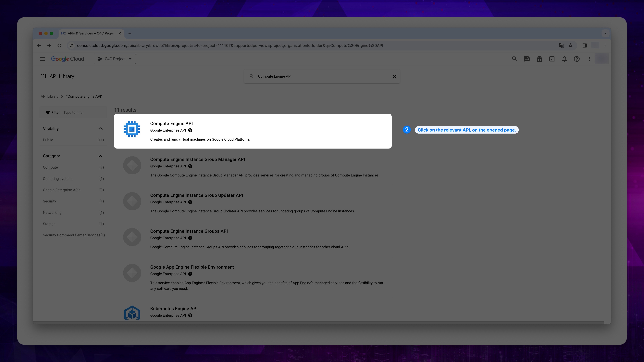Click the site information icon in address bar
Screen dimensions: 644x362
click(71, 45)
